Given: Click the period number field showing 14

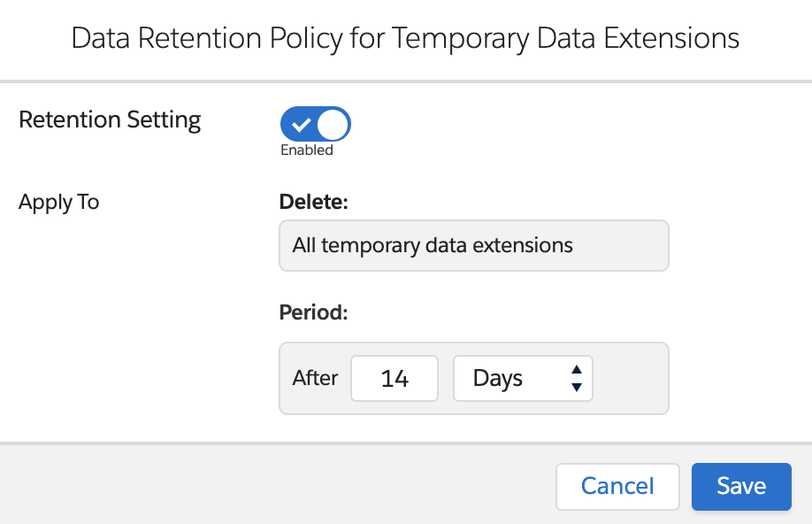Looking at the screenshot, I should tap(395, 379).
